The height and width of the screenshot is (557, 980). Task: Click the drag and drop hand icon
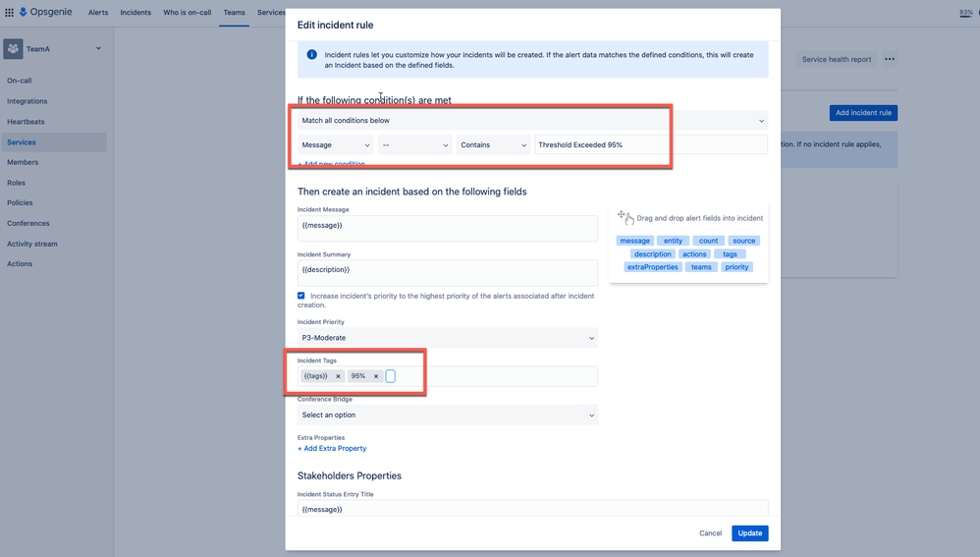pos(626,217)
